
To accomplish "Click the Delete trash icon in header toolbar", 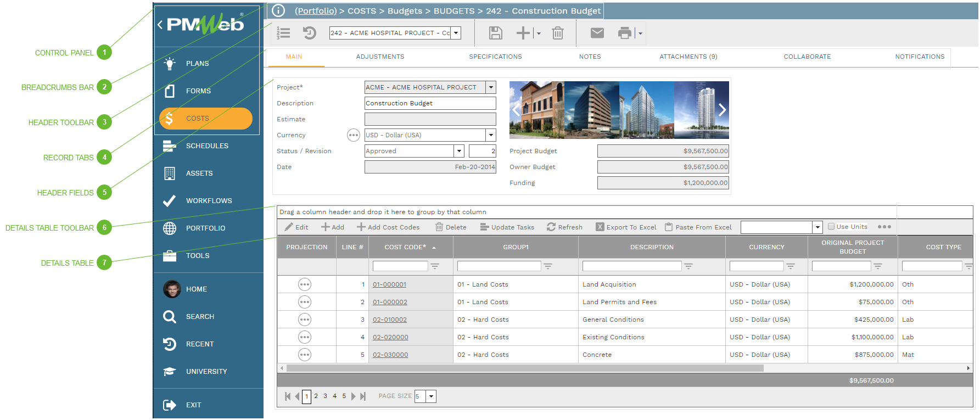I will point(557,33).
